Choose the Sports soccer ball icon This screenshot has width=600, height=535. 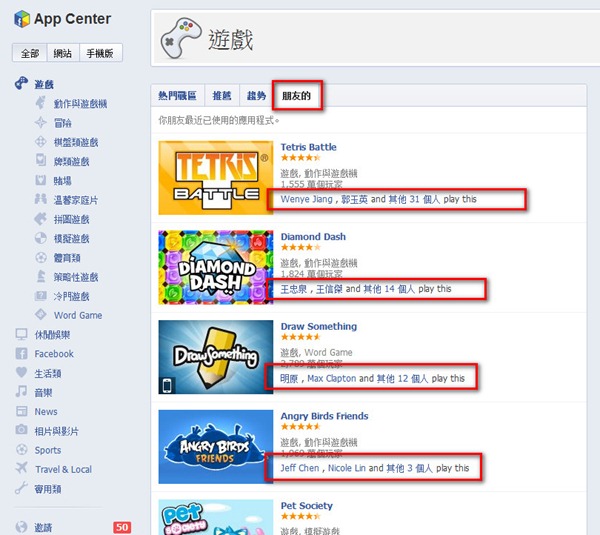pos(21,449)
